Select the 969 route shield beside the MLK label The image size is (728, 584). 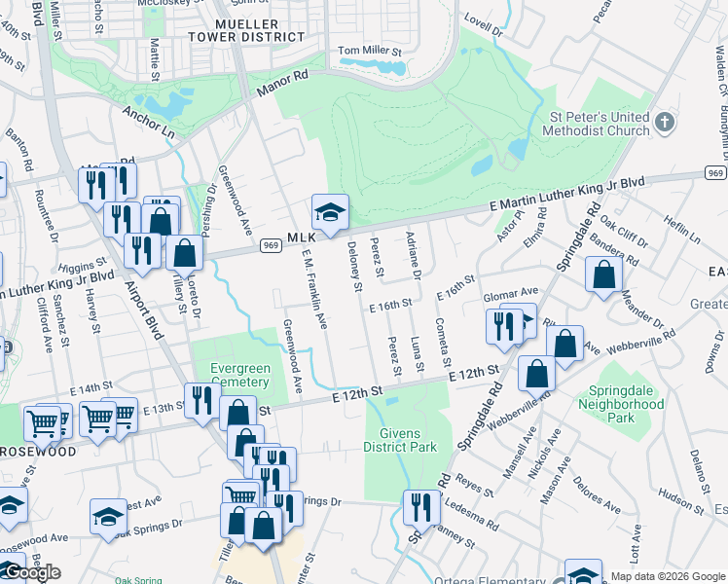tap(271, 245)
